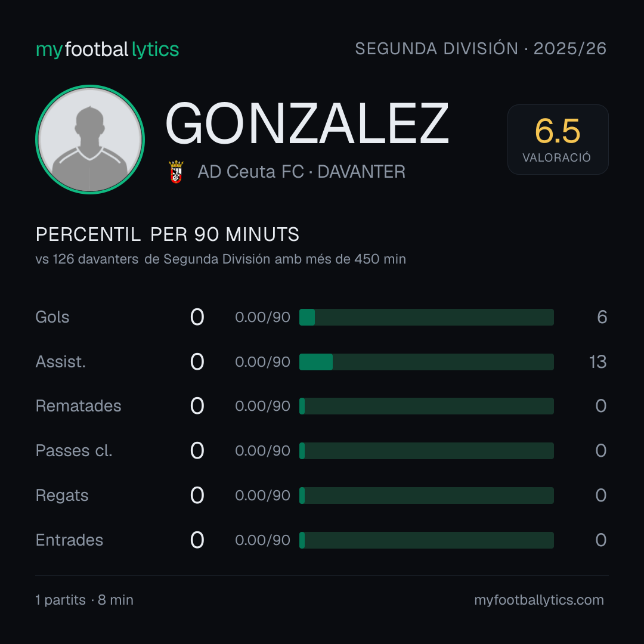Click the Assist. percentile value 13
Image resolution: width=644 pixels, height=644 pixels.
coord(597,362)
